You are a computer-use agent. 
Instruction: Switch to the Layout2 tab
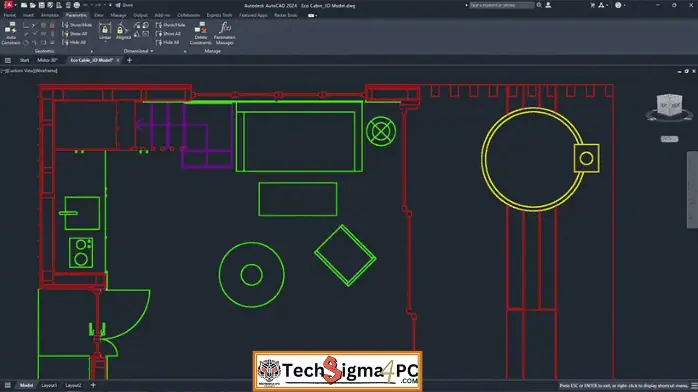(73, 385)
